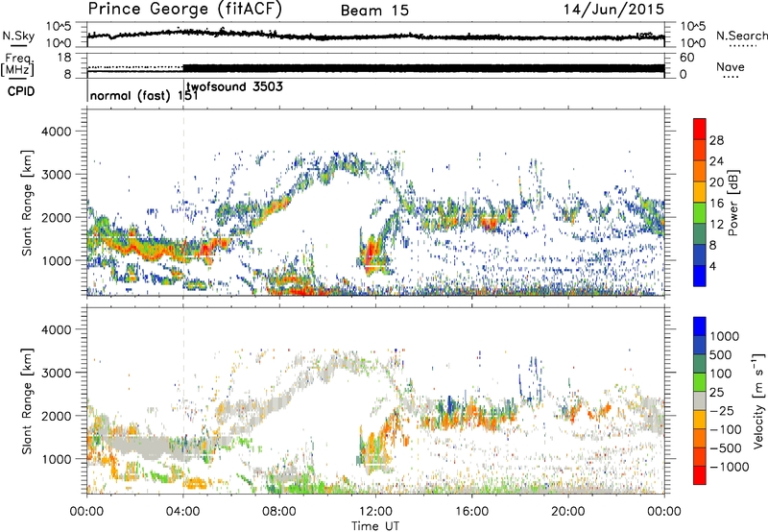Click the "Power [dB]" colorbar title
This screenshot has width=768, height=532.
[x=732, y=203]
